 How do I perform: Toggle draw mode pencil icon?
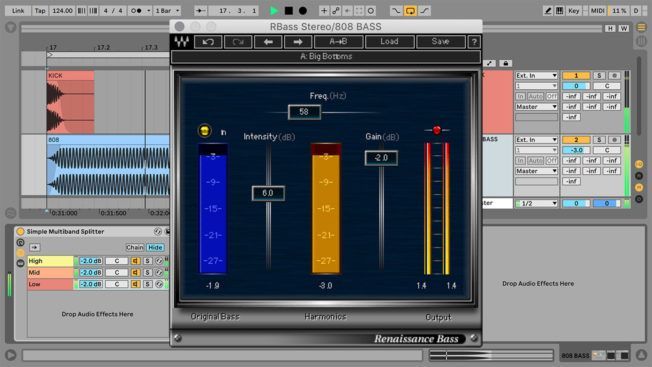tap(548, 11)
